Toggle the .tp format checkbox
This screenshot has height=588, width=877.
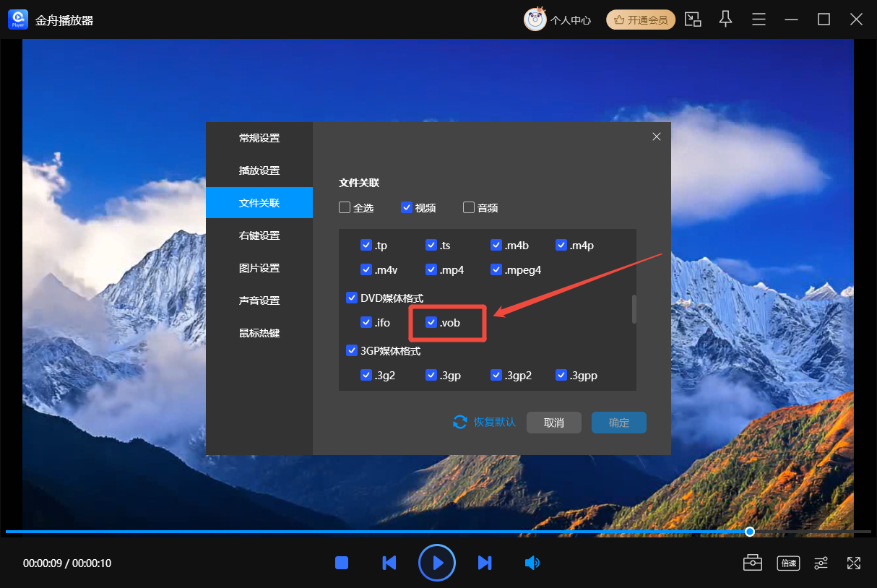point(366,246)
